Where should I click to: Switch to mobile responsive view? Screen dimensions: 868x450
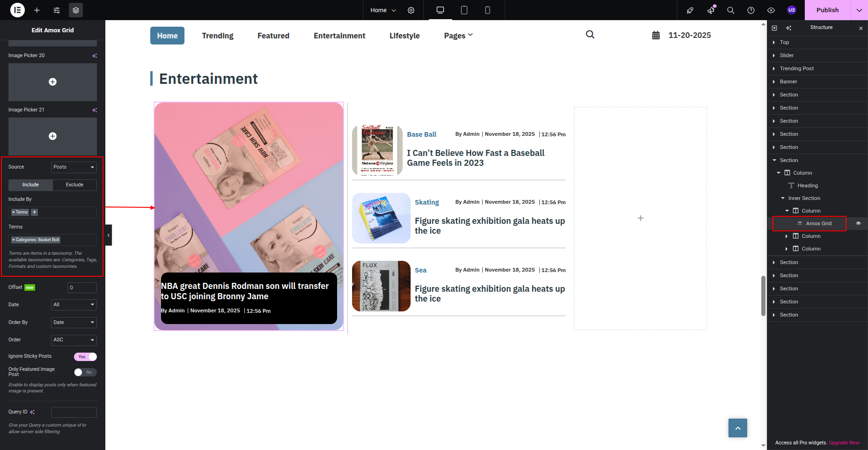(487, 10)
